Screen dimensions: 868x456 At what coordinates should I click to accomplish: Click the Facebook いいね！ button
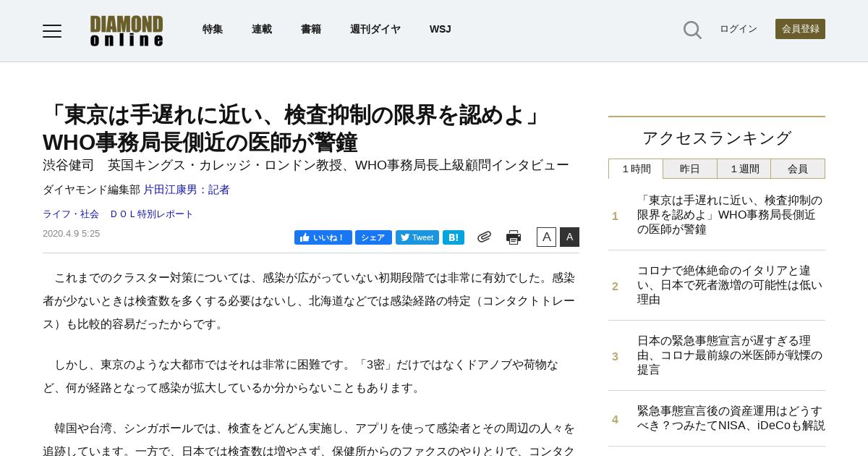coord(323,237)
